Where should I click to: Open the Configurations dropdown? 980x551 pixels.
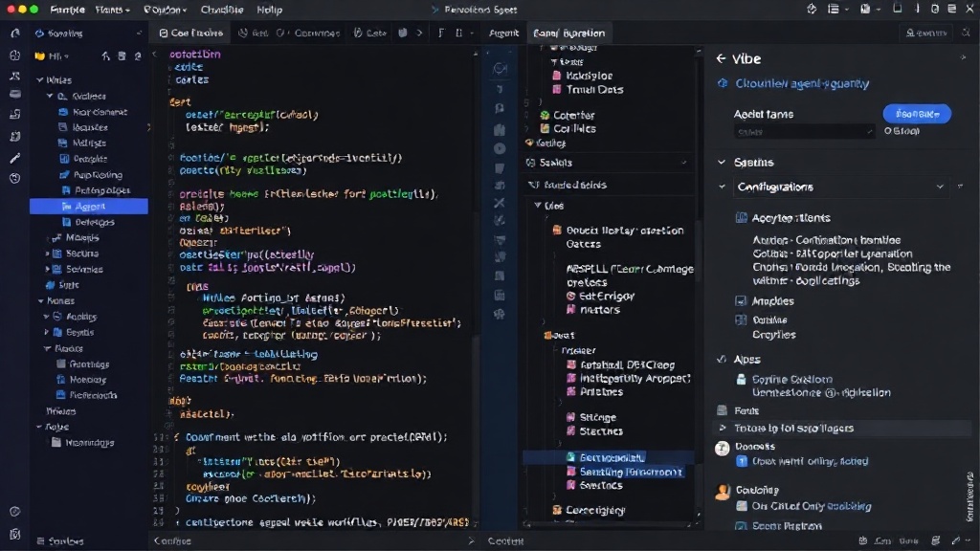tap(840, 187)
